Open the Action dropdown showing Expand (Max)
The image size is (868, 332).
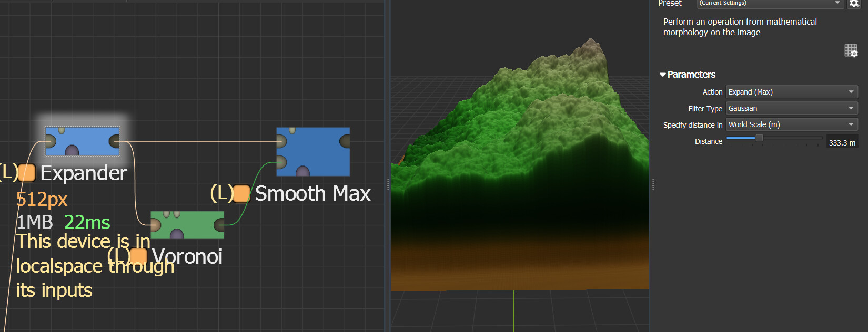coord(791,92)
